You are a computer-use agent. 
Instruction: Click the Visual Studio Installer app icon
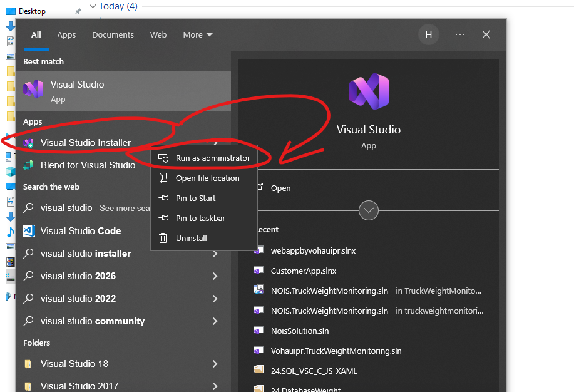pos(29,143)
